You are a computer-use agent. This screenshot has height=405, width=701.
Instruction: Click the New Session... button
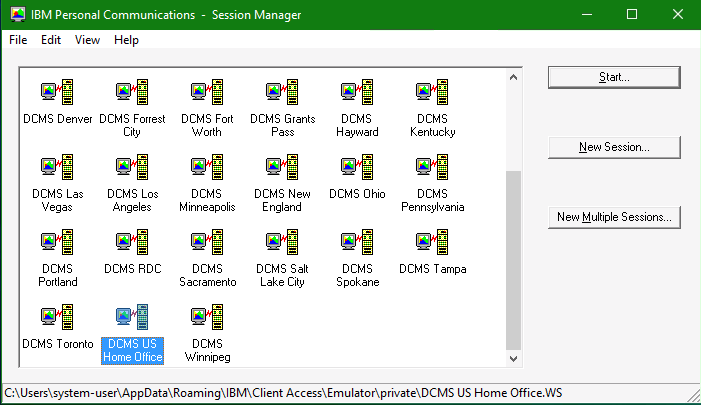(614, 147)
